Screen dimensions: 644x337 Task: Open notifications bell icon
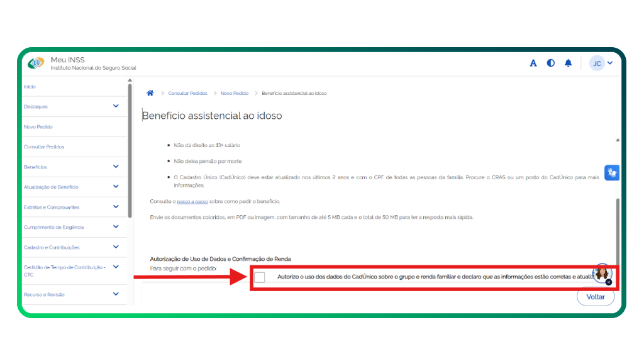(x=568, y=63)
